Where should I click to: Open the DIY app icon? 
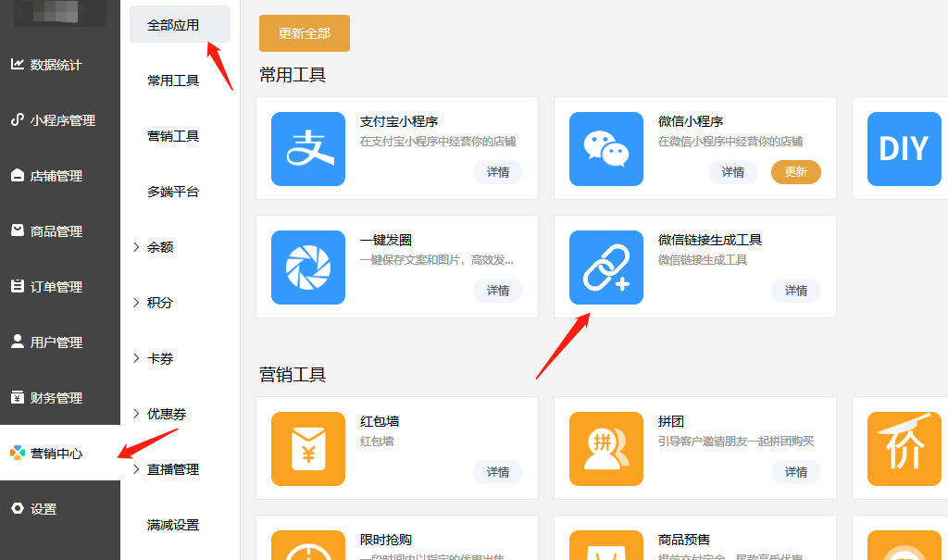pos(904,149)
